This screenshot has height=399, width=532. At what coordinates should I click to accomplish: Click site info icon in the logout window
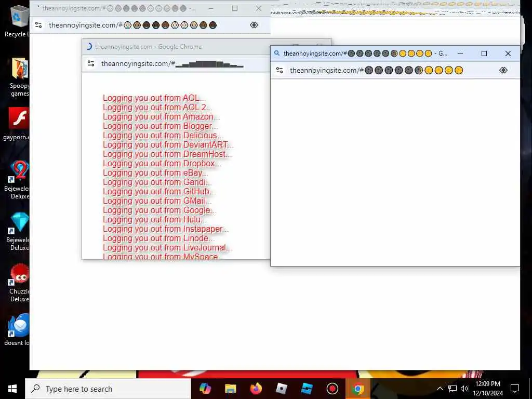(91, 63)
